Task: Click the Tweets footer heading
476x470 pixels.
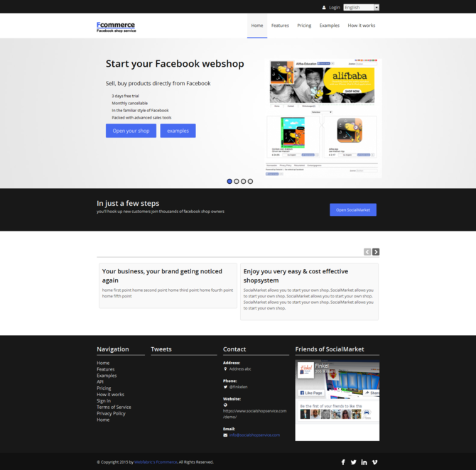Action: pyautogui.click(x=161, y=349)
